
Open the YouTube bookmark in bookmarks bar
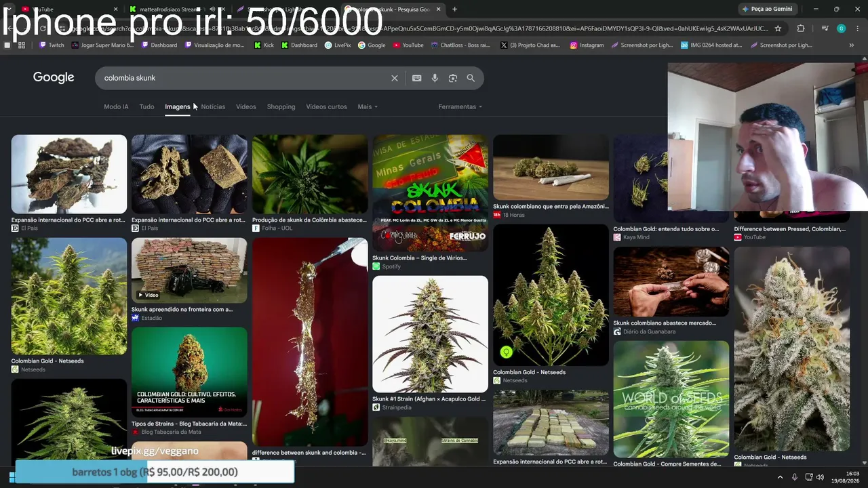point(408,45)
